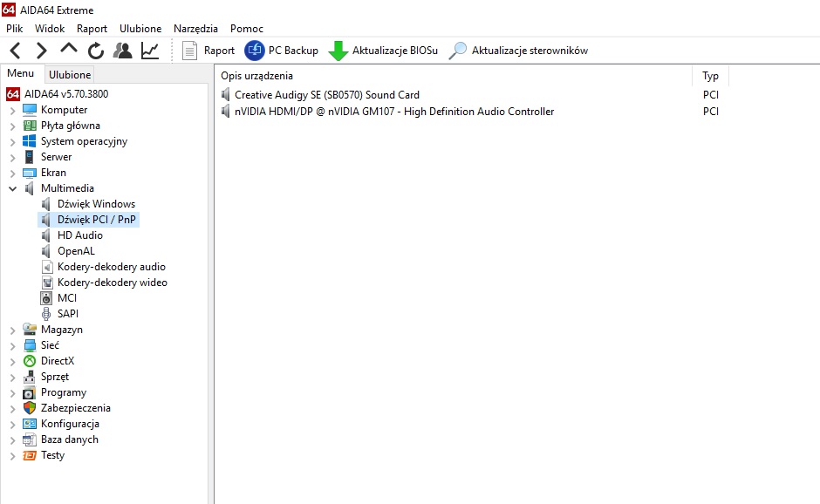Click the AIDA64 v5.70.3800 root icon
This screenshot has height=504, width=820.
[x=13, y=94]
